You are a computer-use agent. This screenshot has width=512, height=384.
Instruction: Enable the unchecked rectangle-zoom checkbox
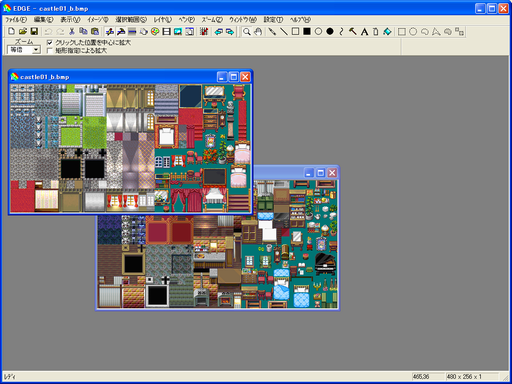click(50, 51)
